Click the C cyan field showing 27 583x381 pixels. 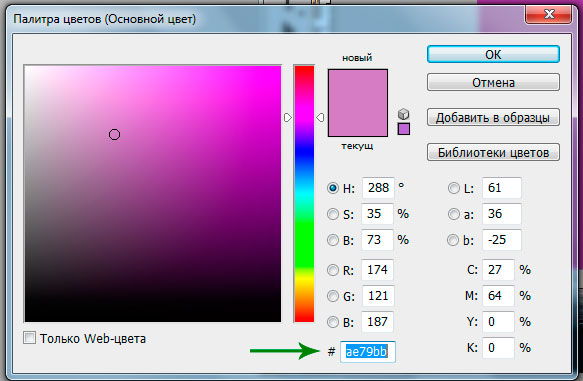498,270
